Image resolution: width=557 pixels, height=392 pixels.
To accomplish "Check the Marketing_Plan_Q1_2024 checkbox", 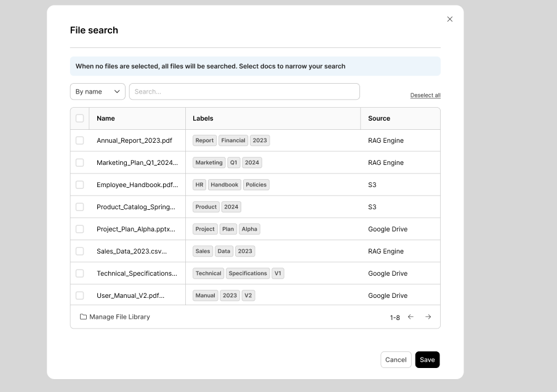I will coord(79,162).
